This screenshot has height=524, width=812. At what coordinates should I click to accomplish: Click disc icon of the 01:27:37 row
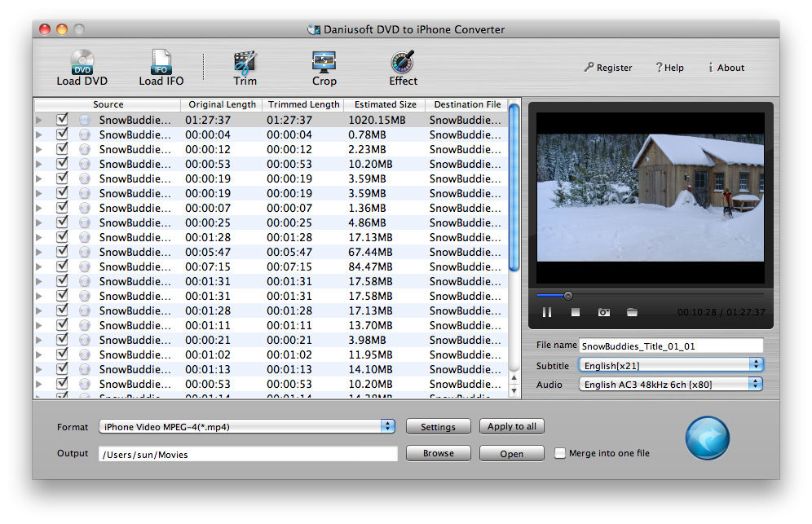click(85, 120)
